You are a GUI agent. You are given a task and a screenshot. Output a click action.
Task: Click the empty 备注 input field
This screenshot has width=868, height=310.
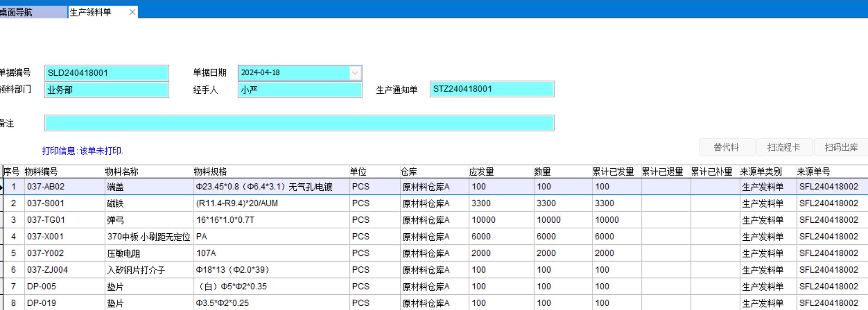pyautogui.click(x=299, y=123)
